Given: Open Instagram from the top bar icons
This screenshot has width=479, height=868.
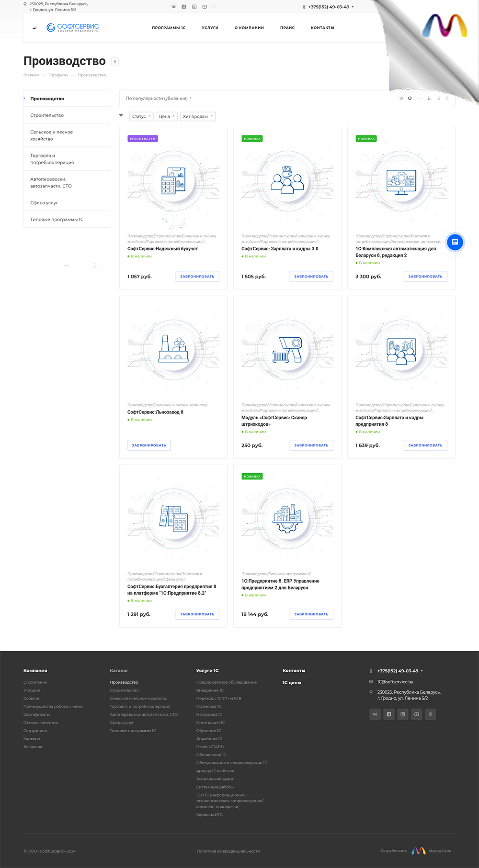Looking at the screenshot, I should point(194,7).
